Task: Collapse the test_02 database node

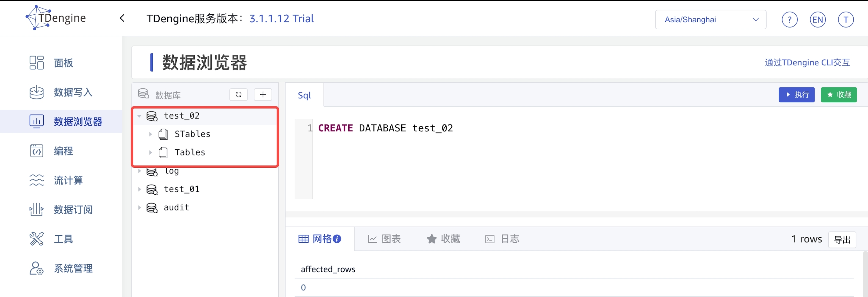Action: coord(139,116)
